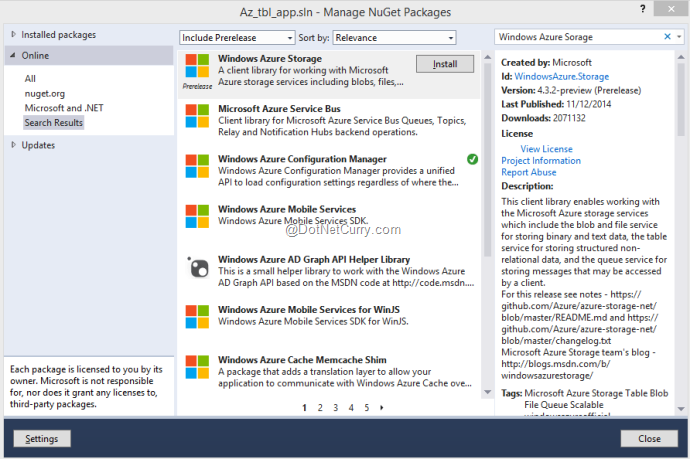690x459 pixels.
Task: Select Windows Azure Cache Memcache Shim title
Action: point(302,360)
